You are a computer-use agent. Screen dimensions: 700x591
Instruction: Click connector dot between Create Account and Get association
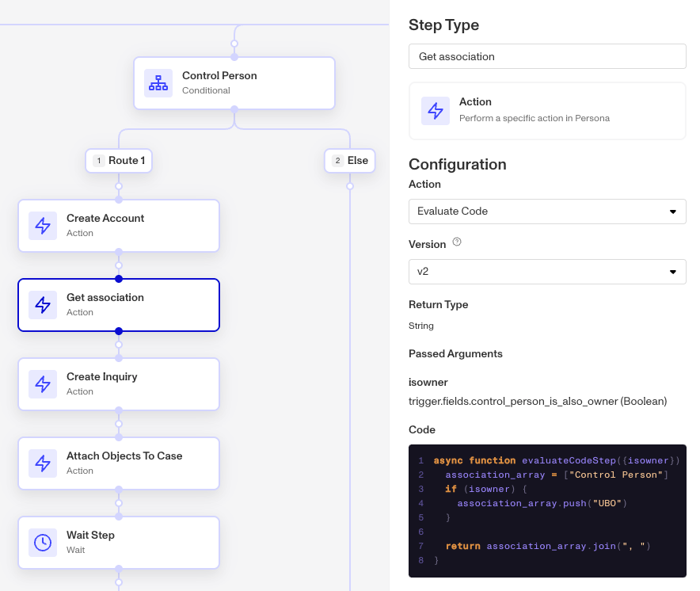[119, 265]
